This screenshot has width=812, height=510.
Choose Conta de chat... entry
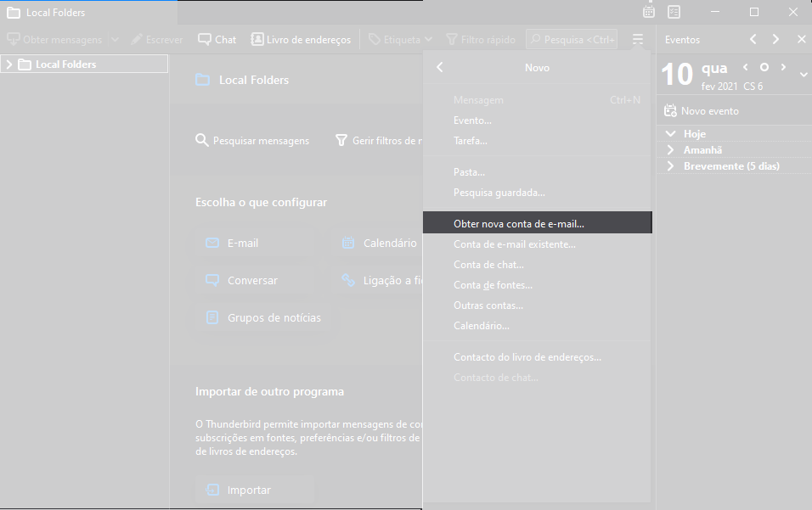coord(537,264)
